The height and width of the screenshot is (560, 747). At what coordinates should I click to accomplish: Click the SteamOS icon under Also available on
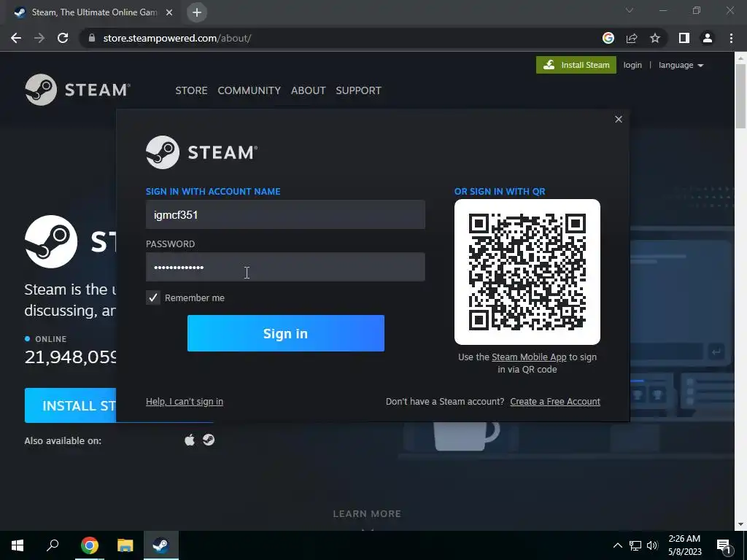[x=209, y=440]
